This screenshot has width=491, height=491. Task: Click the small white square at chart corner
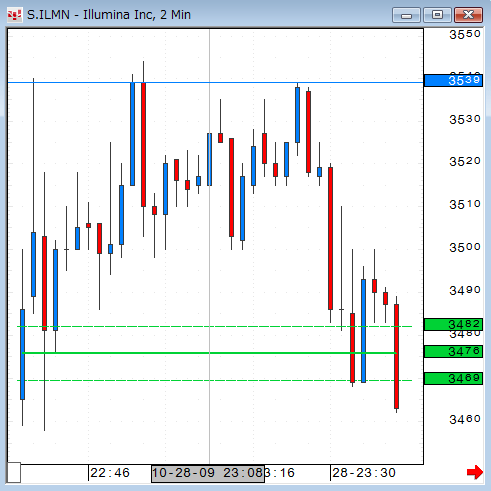pos(14,472)
